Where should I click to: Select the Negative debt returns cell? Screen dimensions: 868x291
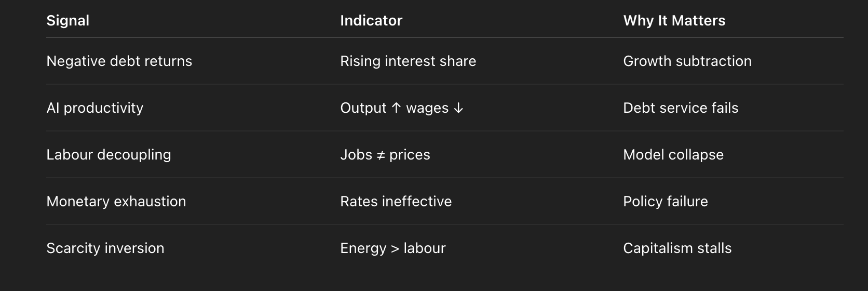pyautogui.click(x=119, y=61)
